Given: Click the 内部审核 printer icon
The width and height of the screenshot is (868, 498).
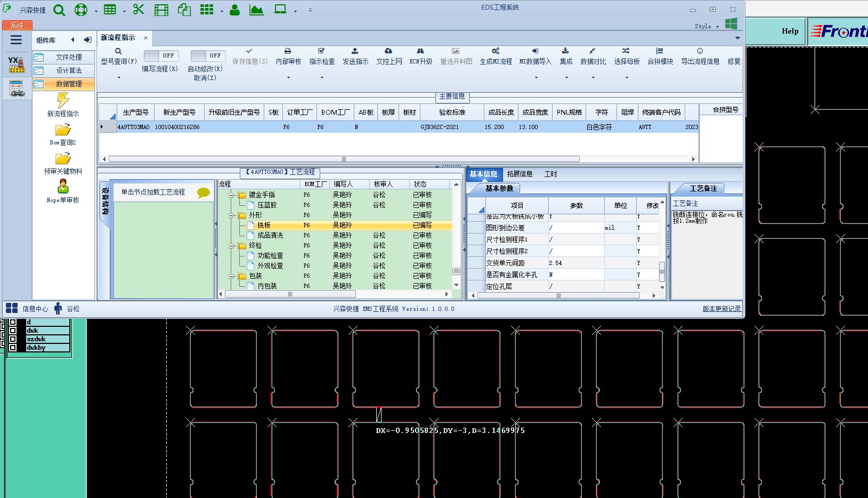Looking at the screenshot, I should tap(288, 51).
